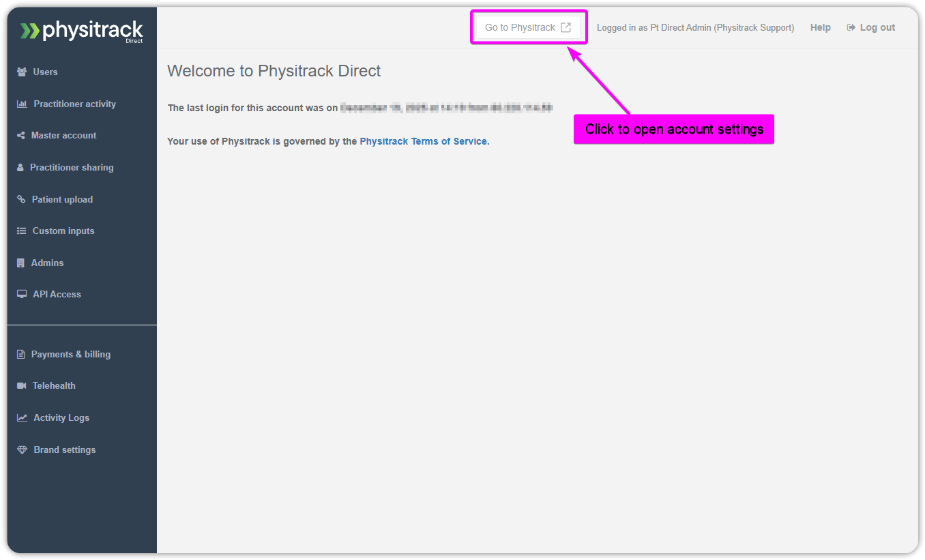Click Log out

point(871,27)
